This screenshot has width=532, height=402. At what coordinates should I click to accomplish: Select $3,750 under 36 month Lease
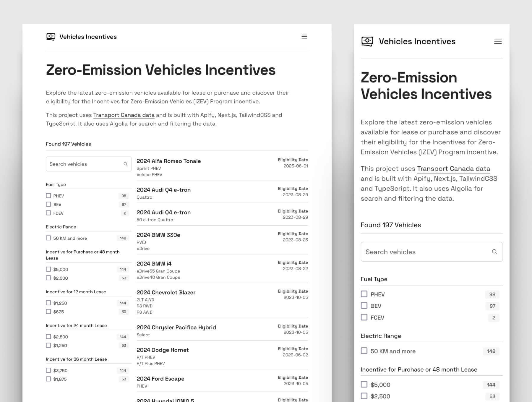tap(48, 370)
